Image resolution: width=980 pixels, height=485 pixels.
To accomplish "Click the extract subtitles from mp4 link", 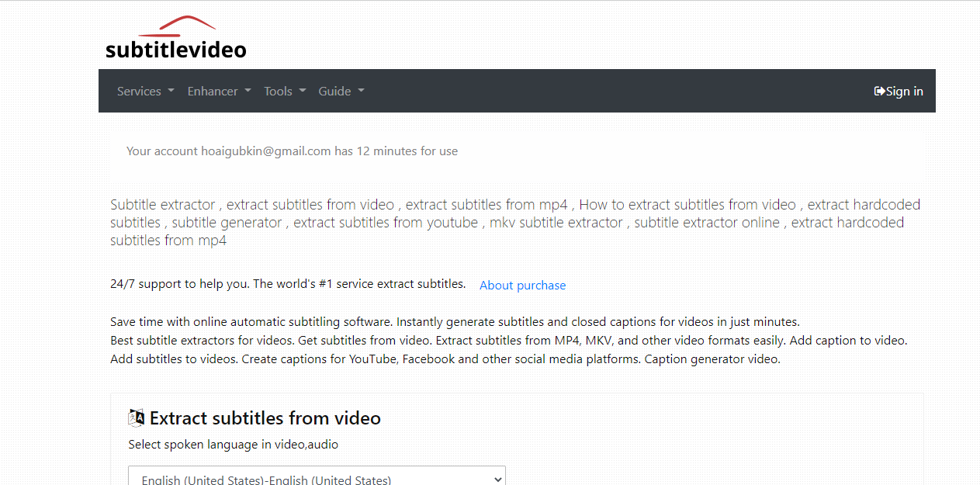I will (486, 204).
